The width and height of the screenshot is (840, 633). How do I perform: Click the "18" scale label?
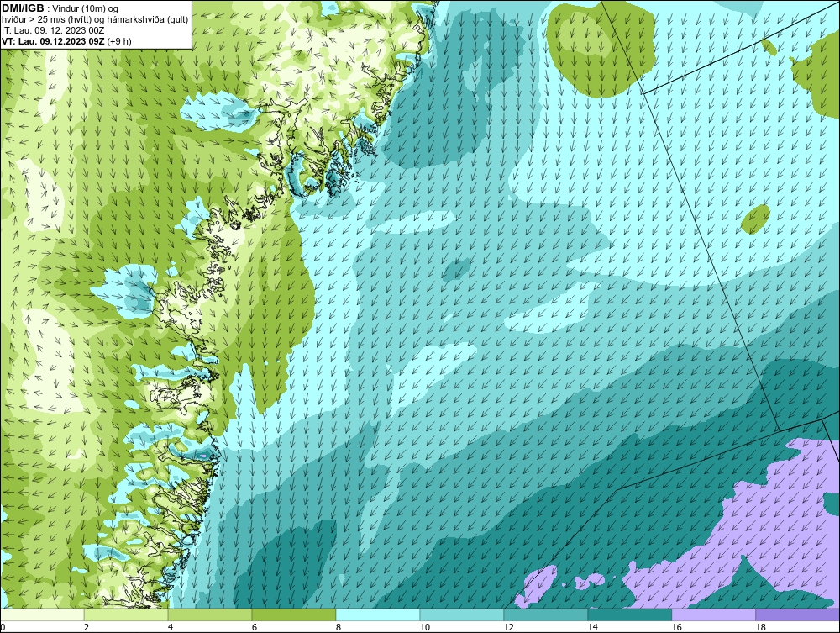pyautogui.click(x=761, y=627)
